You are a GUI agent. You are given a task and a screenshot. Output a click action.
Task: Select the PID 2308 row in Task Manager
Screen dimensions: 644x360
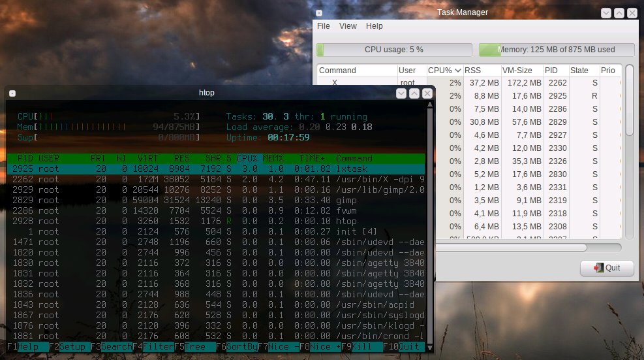coord(528,227)
